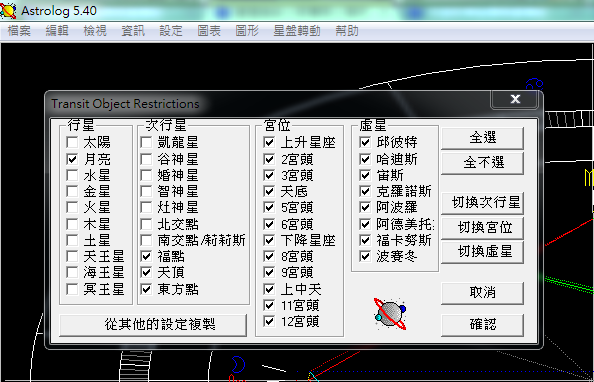Screen dimensions: 594x382
Task: Check the 土星 checkbox
Action: coord(72,240)
